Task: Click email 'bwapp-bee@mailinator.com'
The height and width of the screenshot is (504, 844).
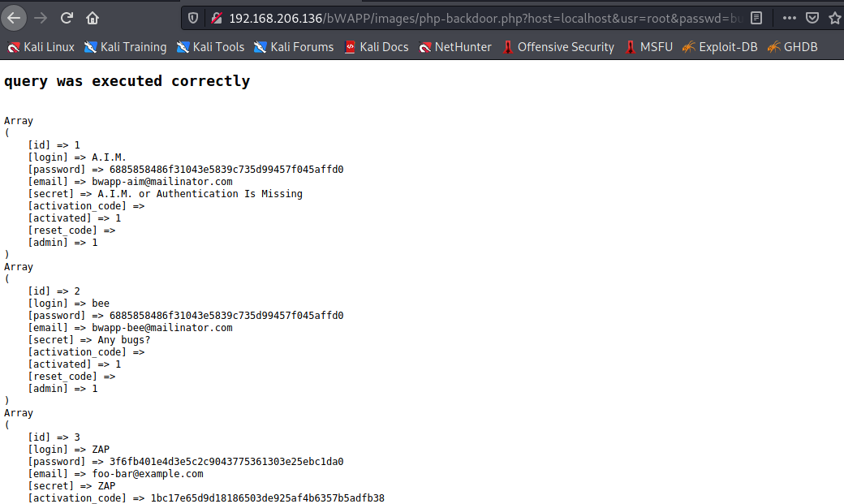Action: [162, 328]
